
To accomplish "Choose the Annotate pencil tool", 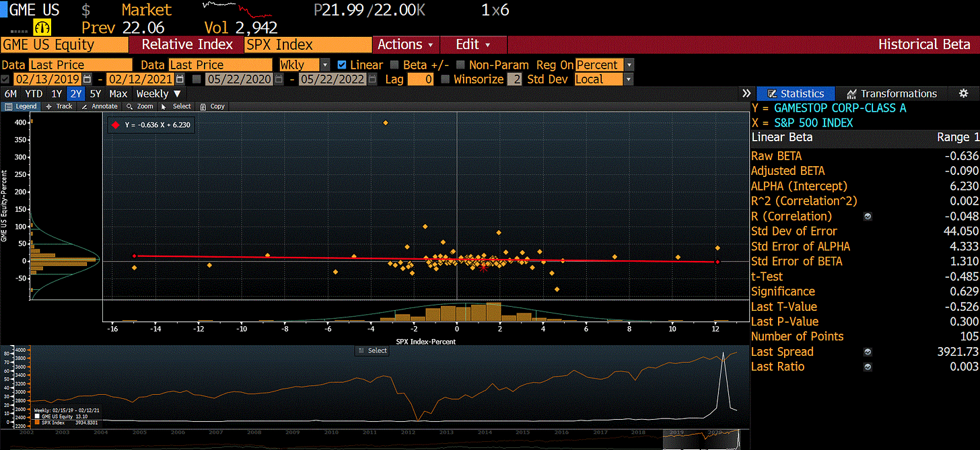I will [100, 106].
